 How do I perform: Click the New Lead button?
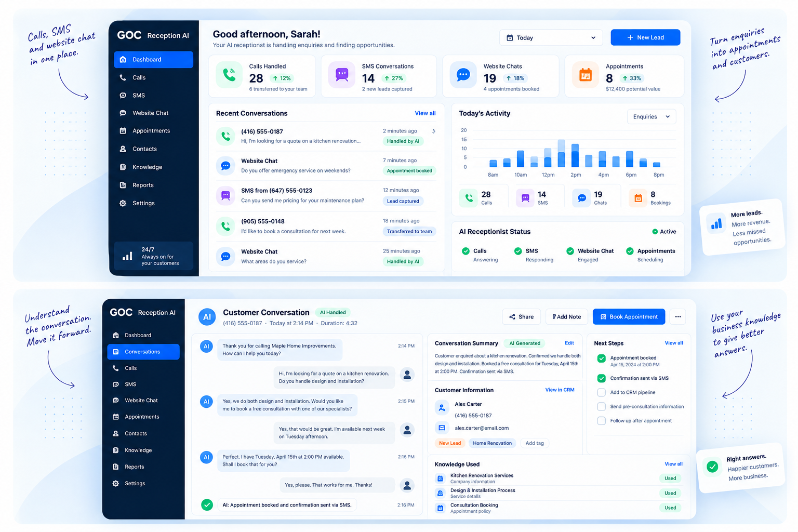[645, 37]
